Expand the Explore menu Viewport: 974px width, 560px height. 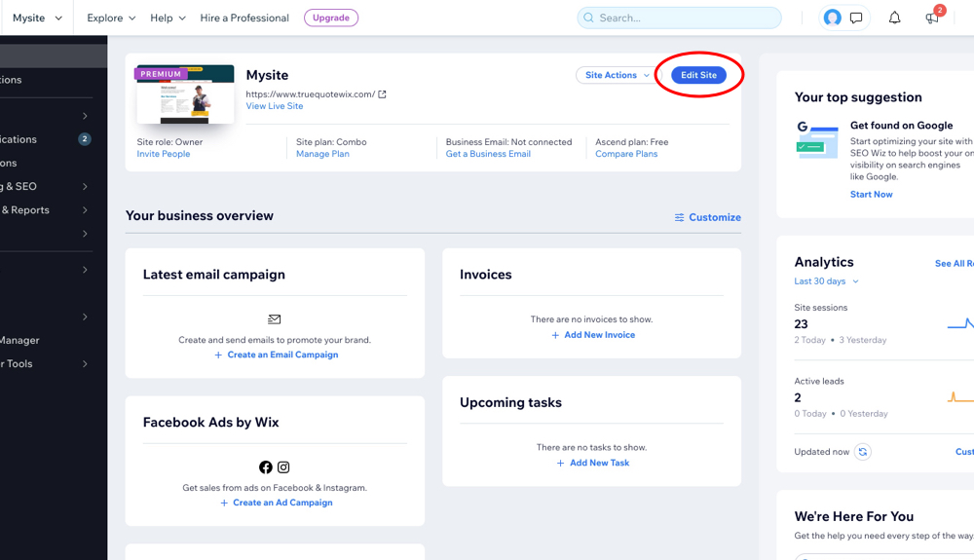(111, 18)
